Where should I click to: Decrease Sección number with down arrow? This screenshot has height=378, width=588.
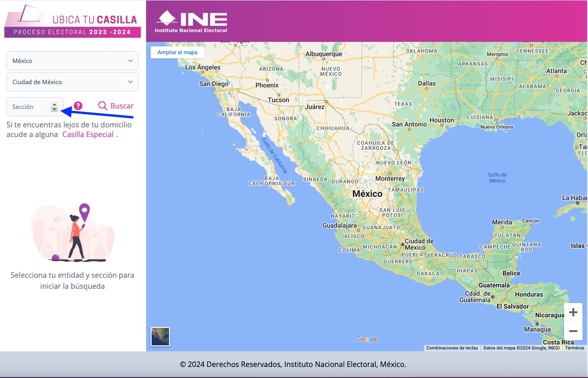(x=54, y=109)
